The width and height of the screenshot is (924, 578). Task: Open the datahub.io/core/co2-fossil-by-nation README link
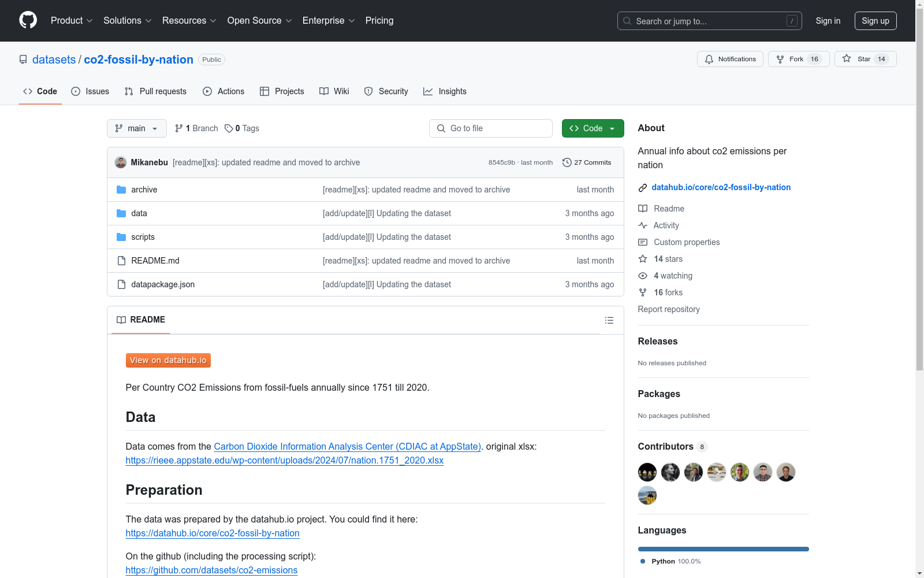(x=213, y=533)
